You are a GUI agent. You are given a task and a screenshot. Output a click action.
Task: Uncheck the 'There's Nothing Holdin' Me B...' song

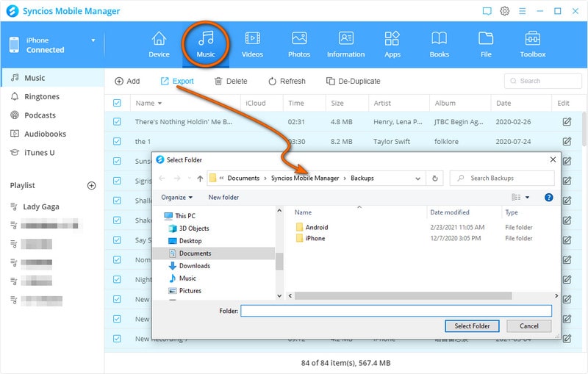117,122
